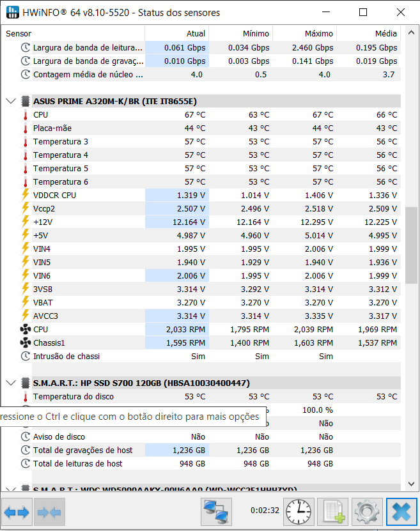Click the Sensor column header
This screenshot has width=420, height=531.
tap(73, 33)
